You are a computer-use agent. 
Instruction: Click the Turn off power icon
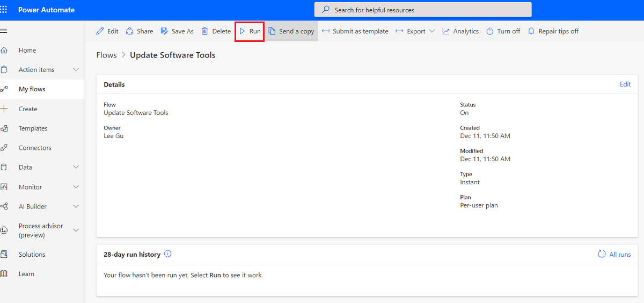click(490, 31)
